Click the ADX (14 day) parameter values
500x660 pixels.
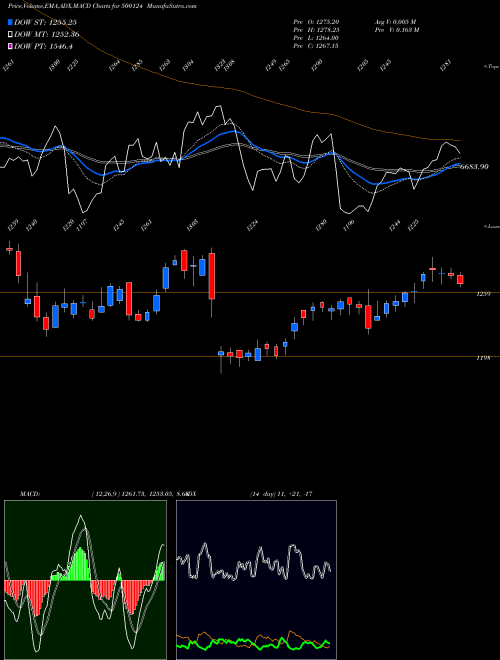[281, 494]
